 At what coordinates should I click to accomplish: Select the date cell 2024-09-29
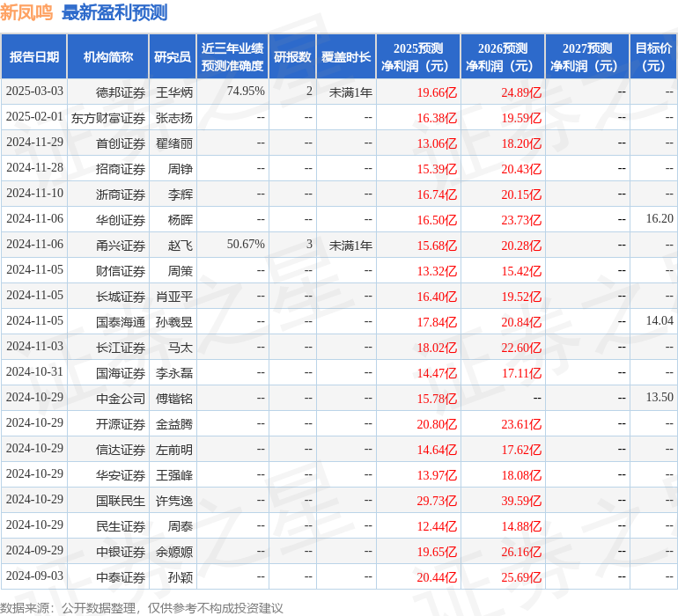[x=34, y=550]
